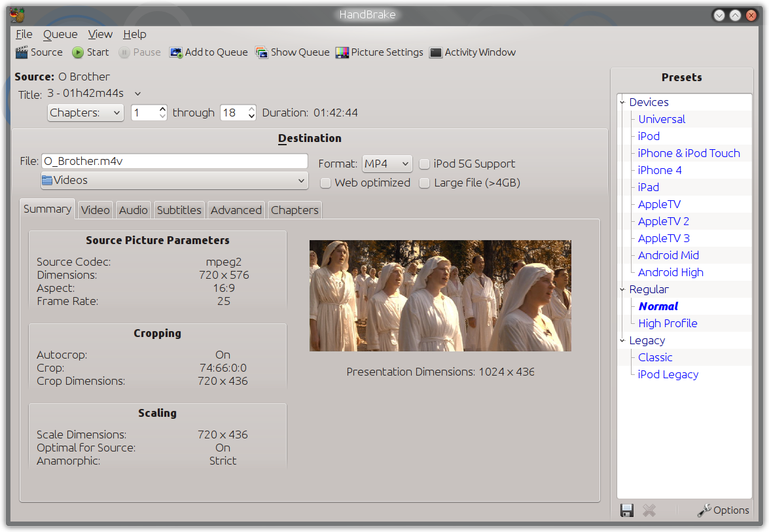The height and width of the screenshot is (532, 769).
Task: Click the video preview thumbnail
Action: pos(440,296)
